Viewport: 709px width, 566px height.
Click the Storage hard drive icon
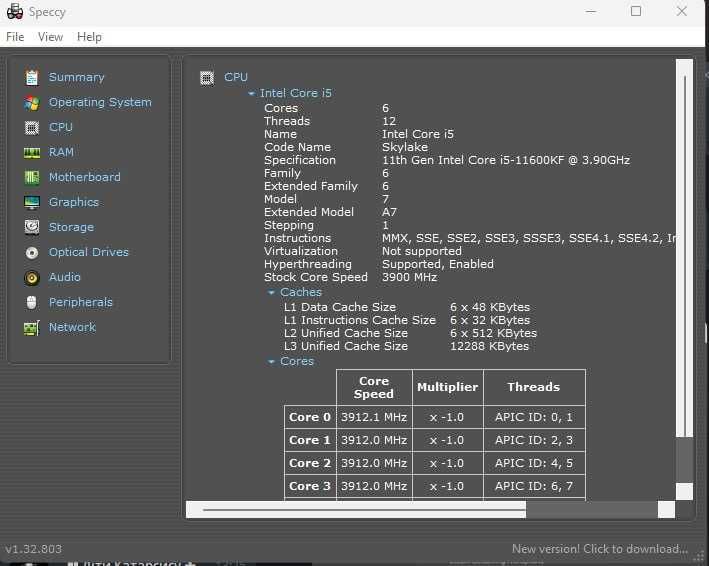[x=32, y=227]
